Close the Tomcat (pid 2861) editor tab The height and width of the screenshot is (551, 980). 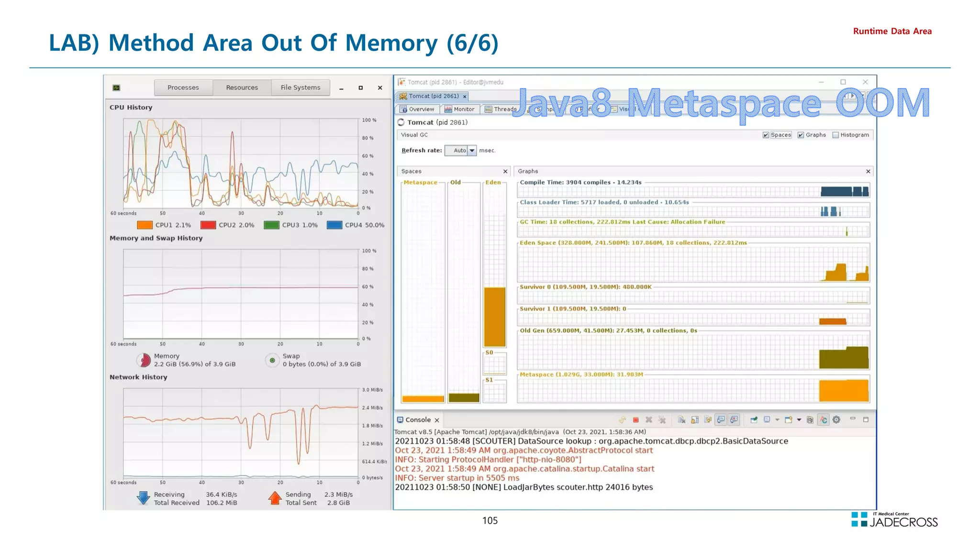pos(465,97)
